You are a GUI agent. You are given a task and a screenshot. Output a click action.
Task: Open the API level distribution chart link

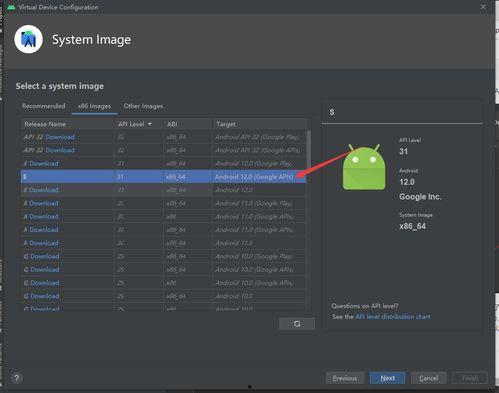pyautogui.click(x=393, y=317)
